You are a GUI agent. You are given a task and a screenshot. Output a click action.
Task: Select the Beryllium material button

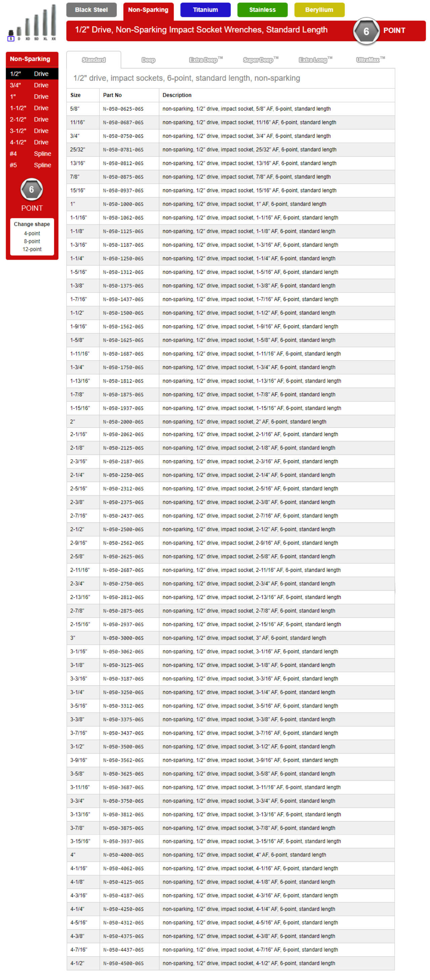pos(319,10)
